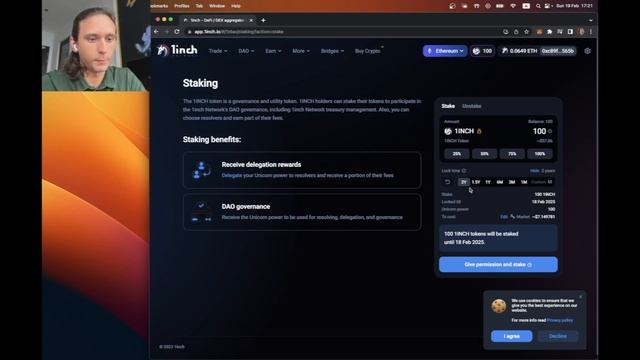
Task: Open the Help menu in macOS menu bar
Action: (x=236, y=6)
